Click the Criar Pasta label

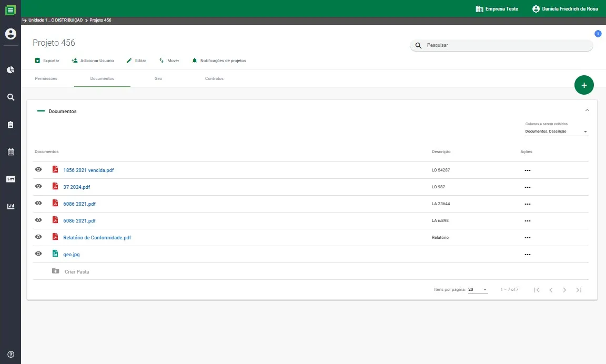[77, 271]
